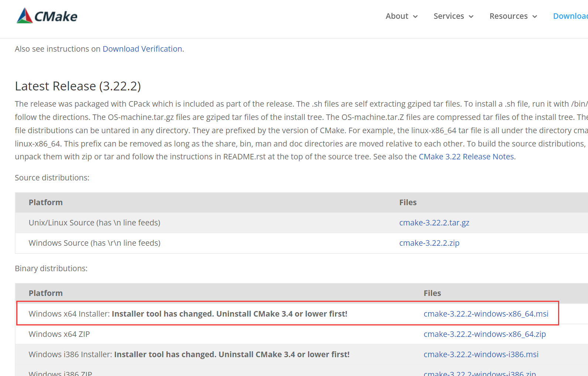Click Platform header in source table
The image size is (588, 376).
46,203
